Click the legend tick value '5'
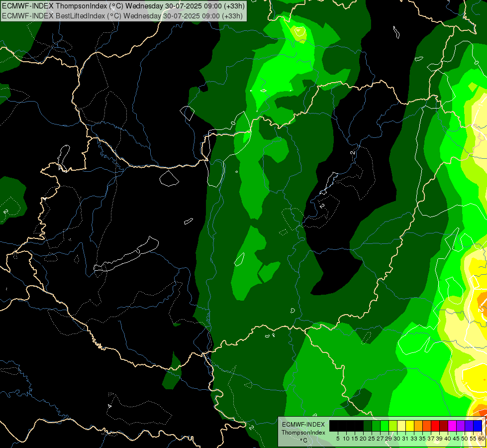This screenshot has height=448, width=487. [338, 439]
